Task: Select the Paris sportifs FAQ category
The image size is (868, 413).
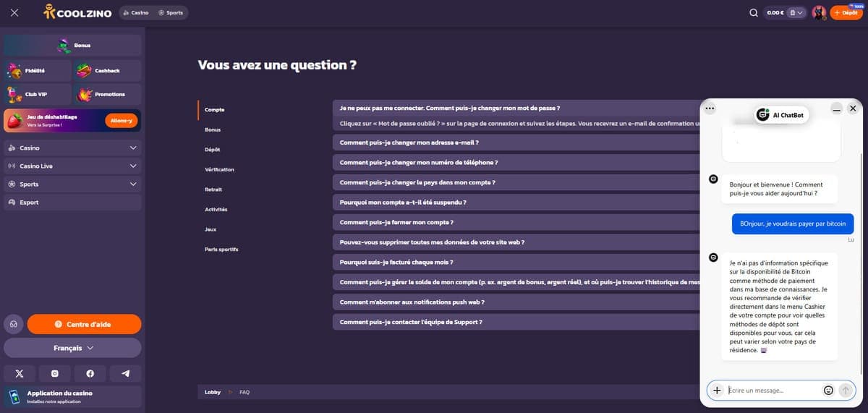Action: point(222,249)
